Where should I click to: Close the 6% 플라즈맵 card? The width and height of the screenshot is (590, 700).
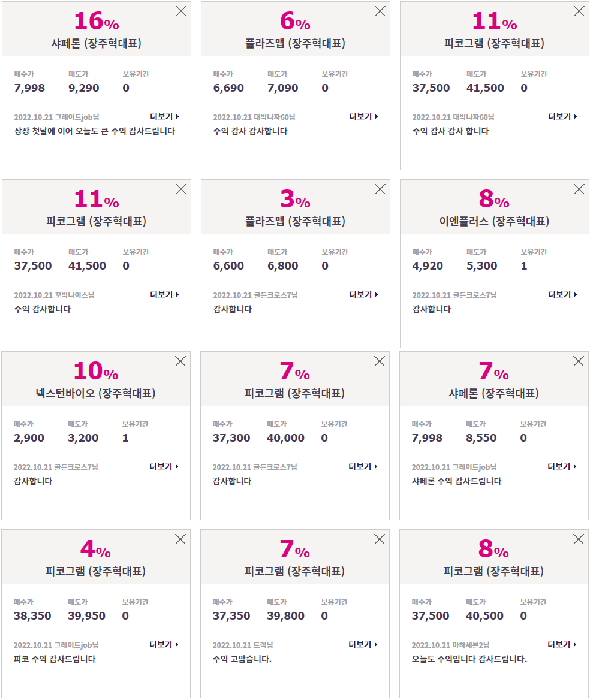tap(380, 11)
